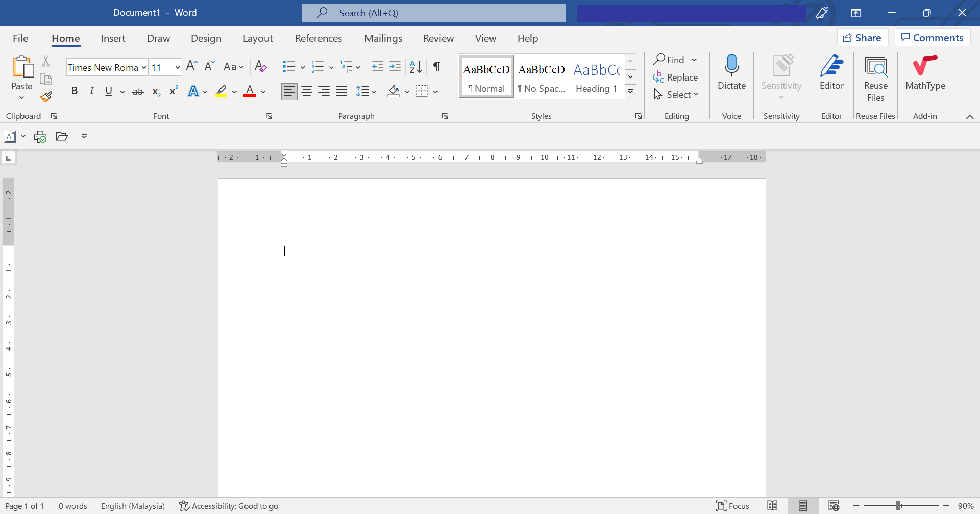Open the font size dropdown

[177, 67]
